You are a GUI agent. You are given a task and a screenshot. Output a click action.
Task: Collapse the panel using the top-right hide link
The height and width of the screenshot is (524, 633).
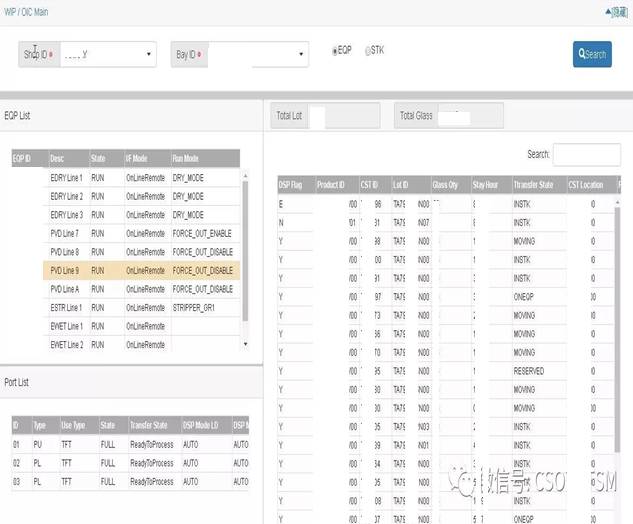[x=615, y=12]
